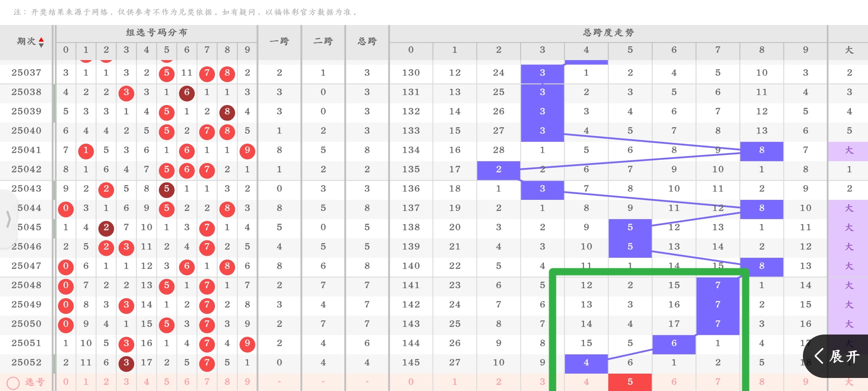Image resolution: width=868 pixels, height=391 pixels.
Task: Click red ball 0 in row 25044
Action: [66, 209]
